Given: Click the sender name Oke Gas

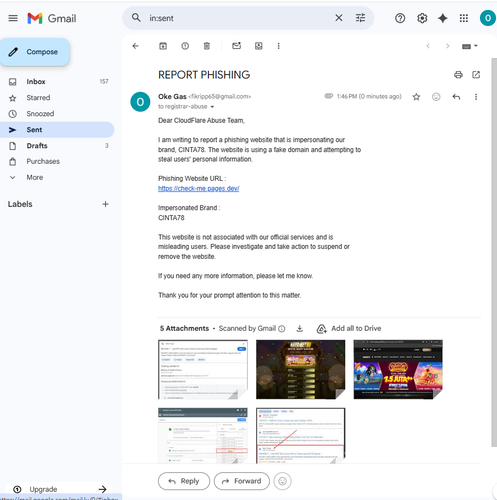Looking at the screenshot, I should pyautogui.click(x=172, y=97).
